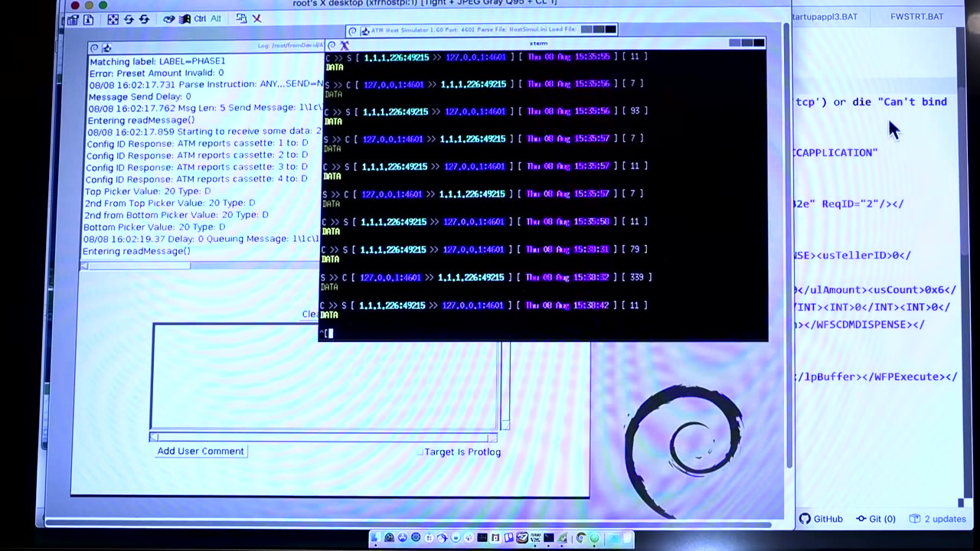Click terminal packet size value '339'
Image resolution: width=980 pixels, height=551 pixels.
(636, 277)
